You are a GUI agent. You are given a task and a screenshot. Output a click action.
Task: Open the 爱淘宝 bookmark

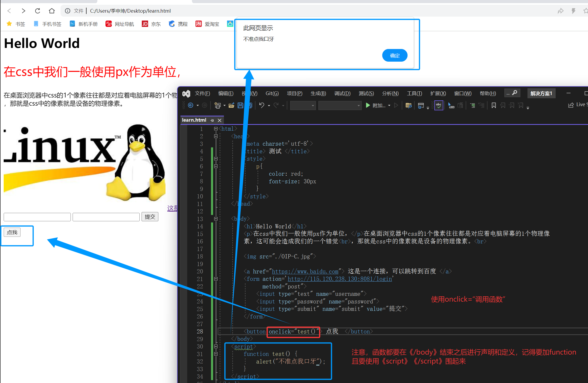click(x=207, y=24)
